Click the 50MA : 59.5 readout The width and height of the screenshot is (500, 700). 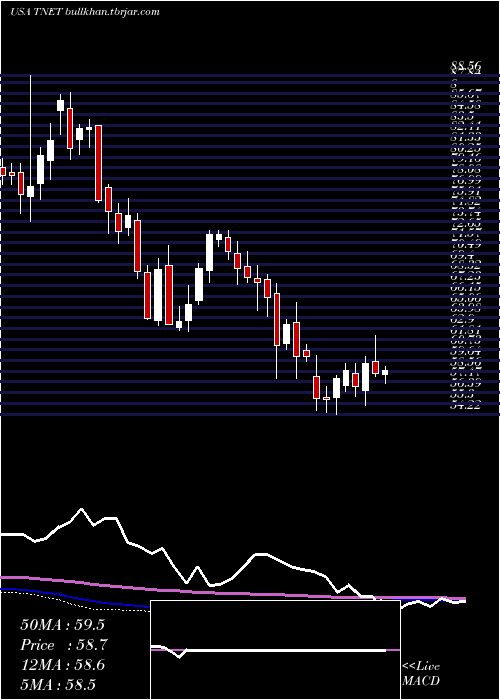click(62, 625)
